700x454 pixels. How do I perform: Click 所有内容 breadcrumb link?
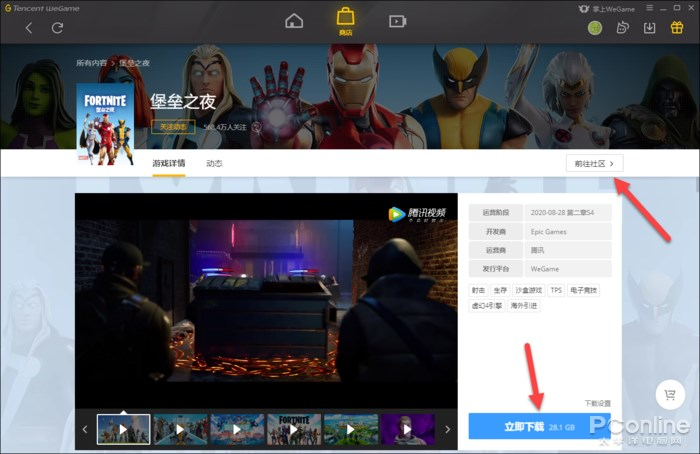91,63
